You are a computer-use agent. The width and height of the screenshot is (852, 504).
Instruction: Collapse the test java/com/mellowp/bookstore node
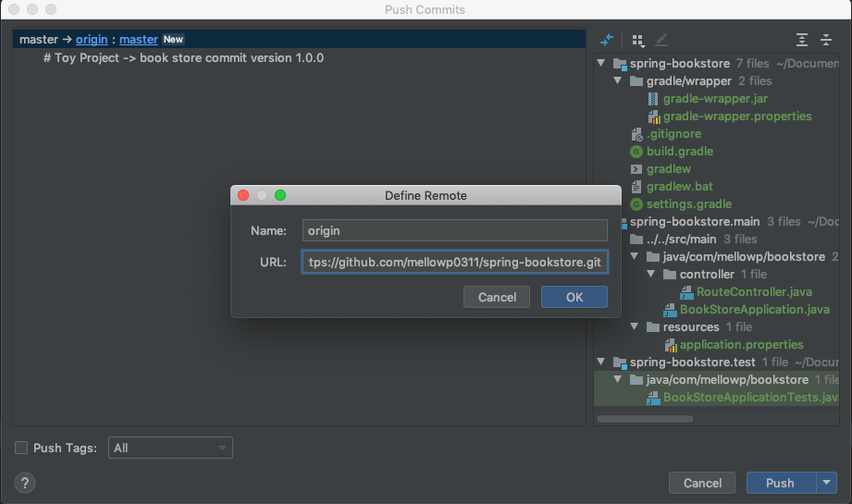618,379
